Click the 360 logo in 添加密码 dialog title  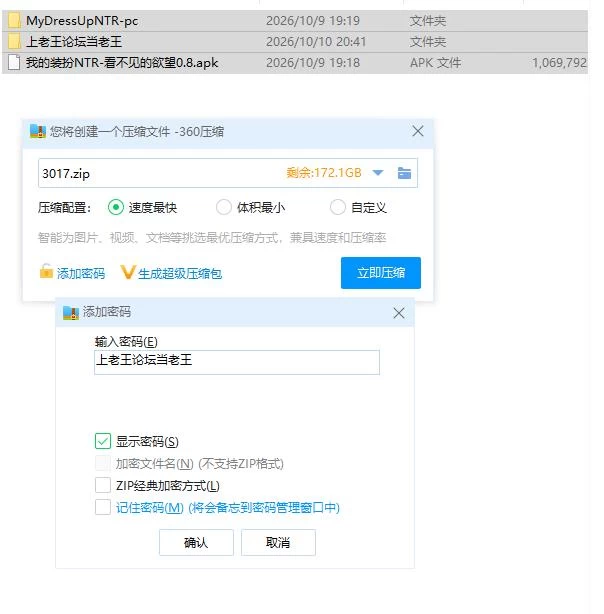pyautogui.click(x=71, y=312)
